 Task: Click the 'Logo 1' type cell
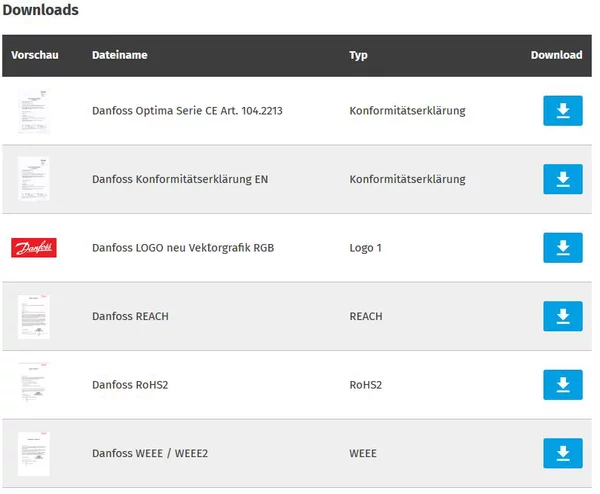[365, 248]
